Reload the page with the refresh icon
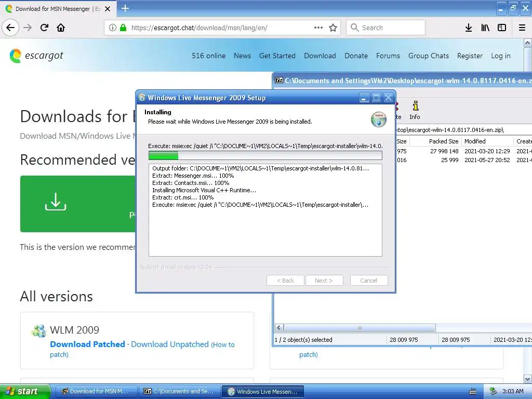 tap(44, 28)
